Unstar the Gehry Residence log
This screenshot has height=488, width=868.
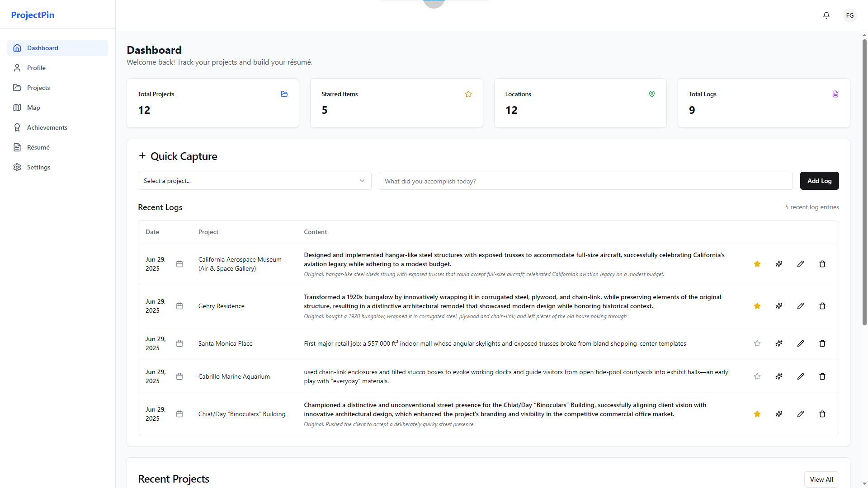757,306
